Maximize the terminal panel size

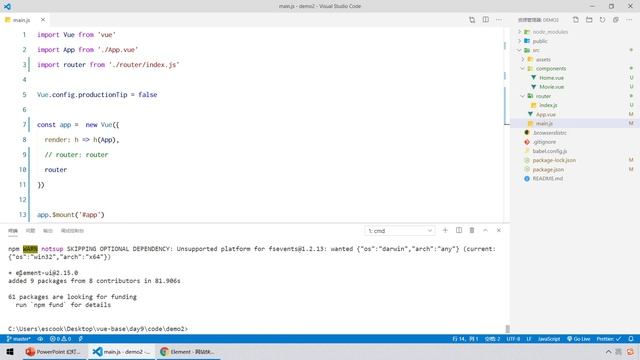(x=485, y=231)
